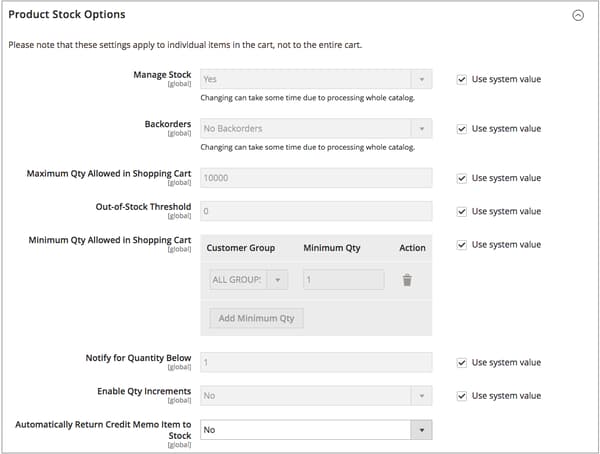
Task: Toggle Use system value for Manage Stock
Action: tap(461, 79)
